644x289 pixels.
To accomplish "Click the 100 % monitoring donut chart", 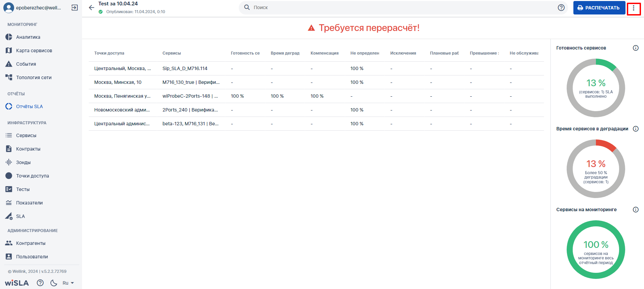I will click(x=596, y=250).
